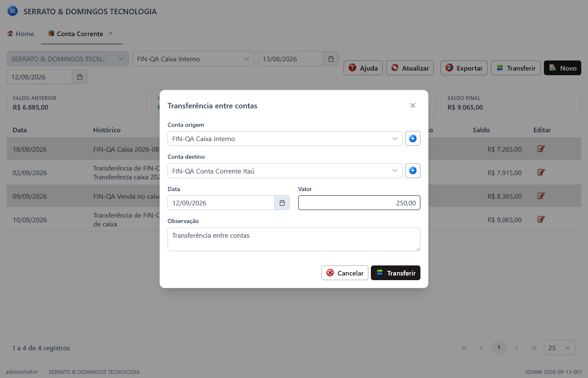Open the page size dropdown showing 25
Image resolution: width=588 pixels, height=378 pixels.
[x=559, y=348]
